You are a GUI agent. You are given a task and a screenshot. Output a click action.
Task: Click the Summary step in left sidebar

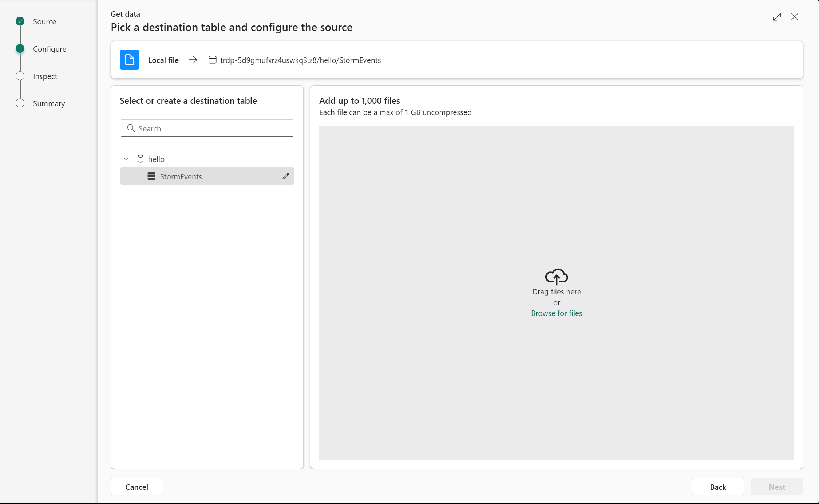pos(49,103)
